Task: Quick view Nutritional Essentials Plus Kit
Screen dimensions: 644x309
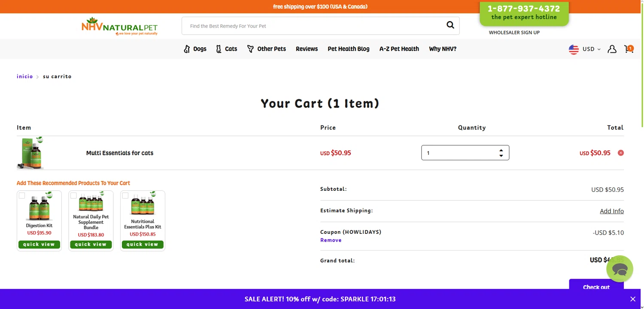Action: 143,245
